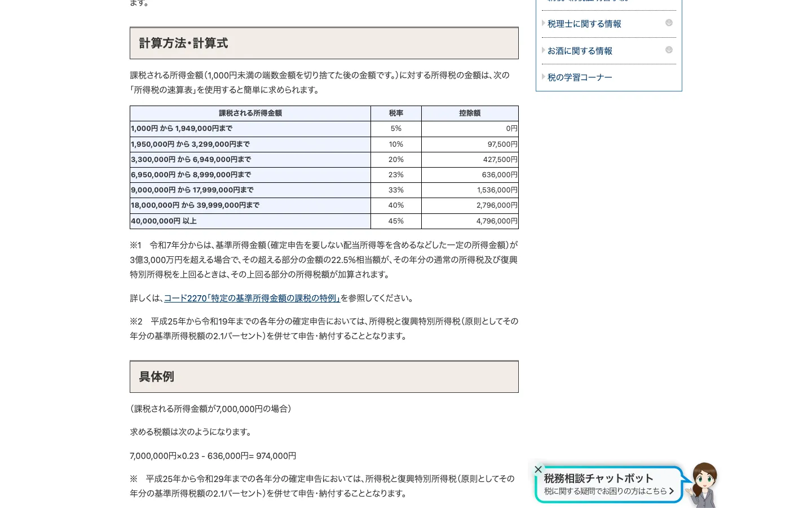The height and width of the screenshot is (508, 812).
Task: Click the 40% tax rate cell
Action: [x=396, y=205]
